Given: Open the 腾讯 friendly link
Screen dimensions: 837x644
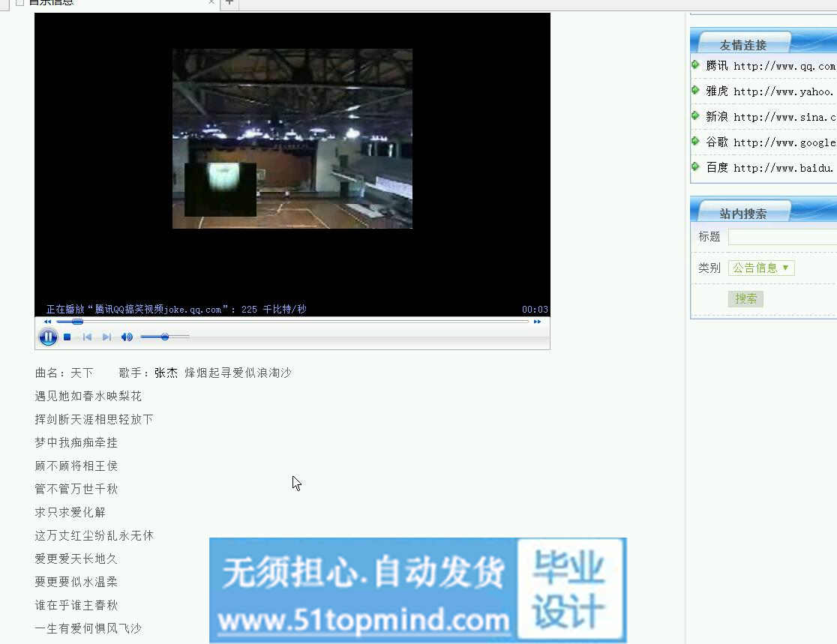Looking at the screenshot, I should (x=770, y=66).
